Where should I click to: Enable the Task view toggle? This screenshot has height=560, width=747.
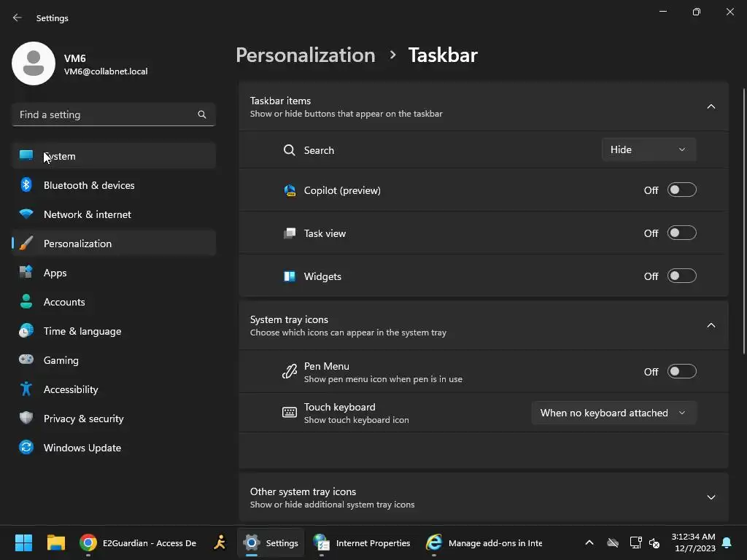tap(681, 233)
